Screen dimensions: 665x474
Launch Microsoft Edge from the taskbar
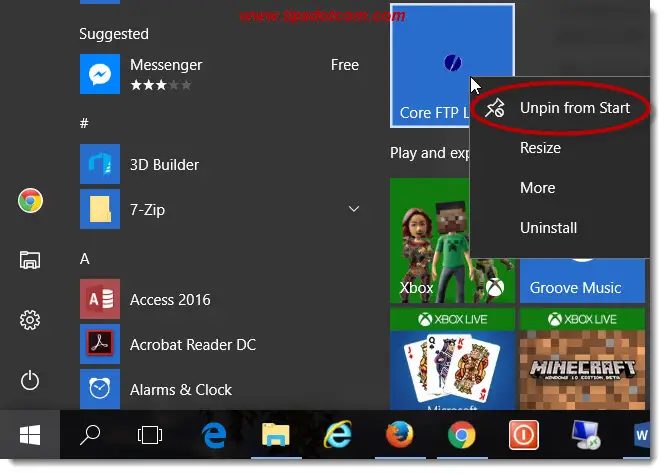213,435
